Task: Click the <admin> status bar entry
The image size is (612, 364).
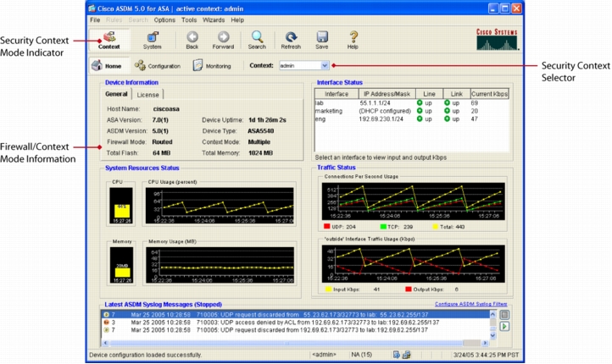Action: click(324, 355)
